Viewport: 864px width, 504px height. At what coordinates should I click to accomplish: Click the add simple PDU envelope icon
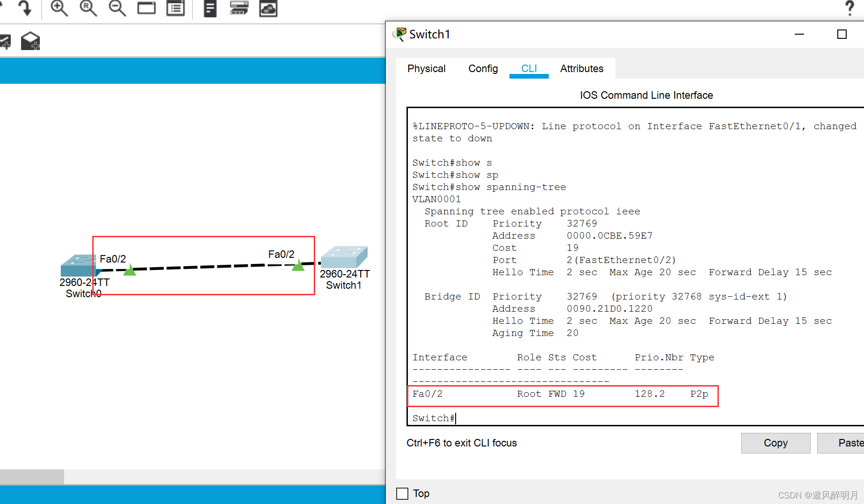pyautogui.click(x=5, y=42)
